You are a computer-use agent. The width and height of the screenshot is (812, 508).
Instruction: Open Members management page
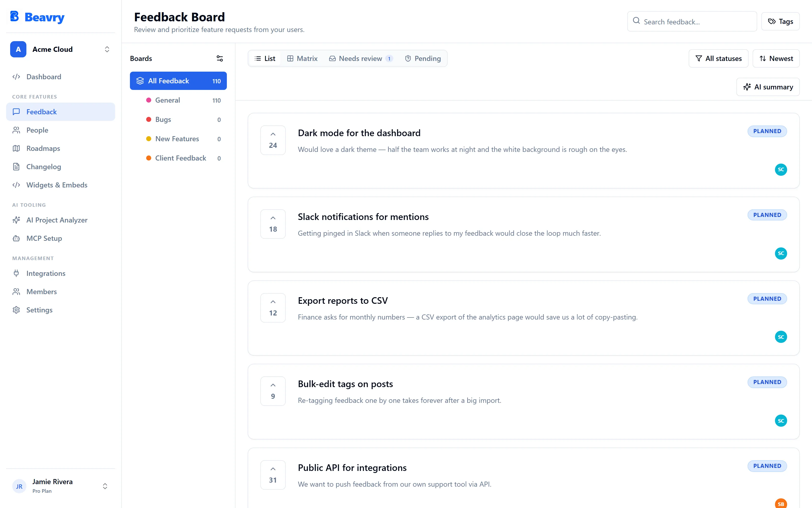pyautogui.click(x=60, y=292)
